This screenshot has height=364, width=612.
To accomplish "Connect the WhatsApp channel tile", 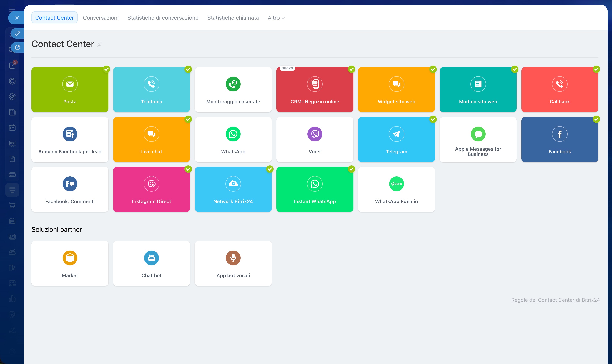I will [x=233, y=140].
